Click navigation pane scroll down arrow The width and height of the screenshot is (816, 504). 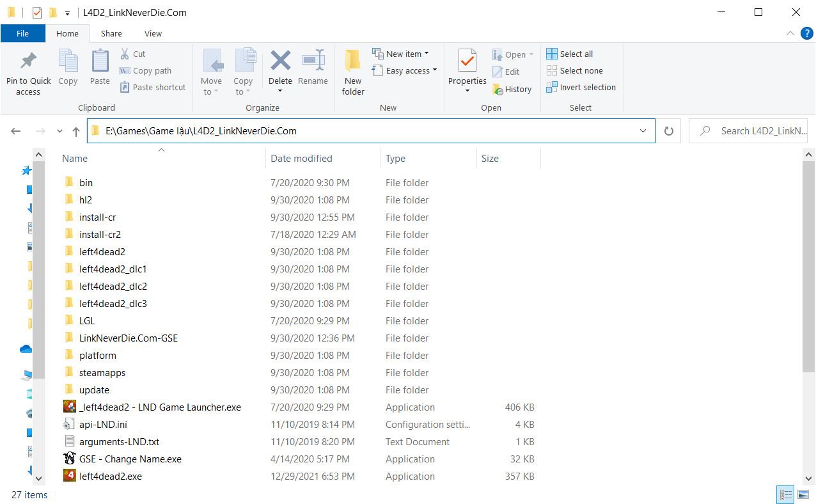38,478
